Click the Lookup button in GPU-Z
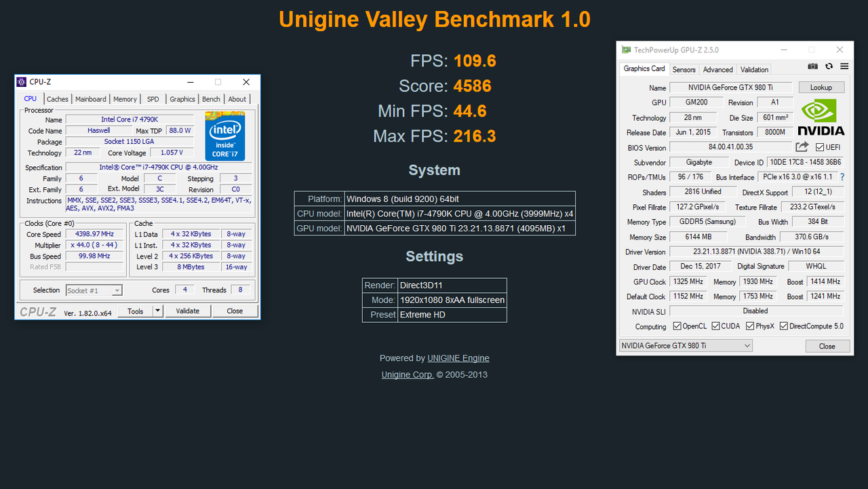The height and width of the screenshot is (489, 868). point(821,87)
